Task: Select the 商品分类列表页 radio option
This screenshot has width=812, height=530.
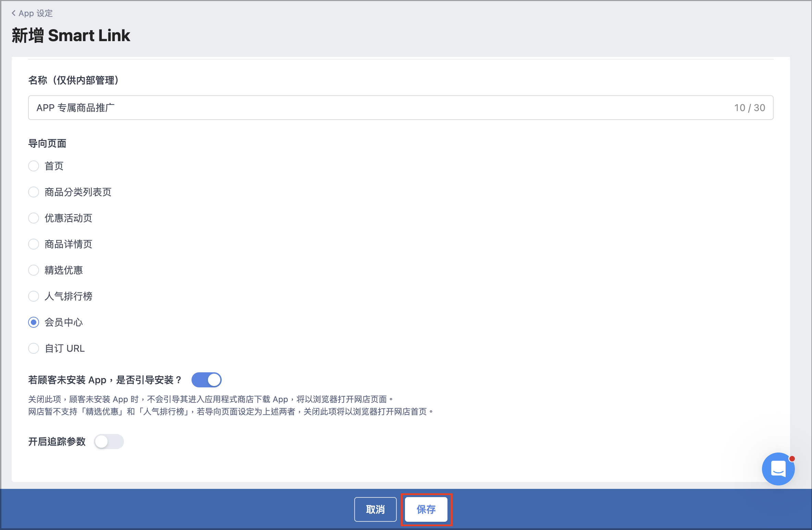Action: 34,192
